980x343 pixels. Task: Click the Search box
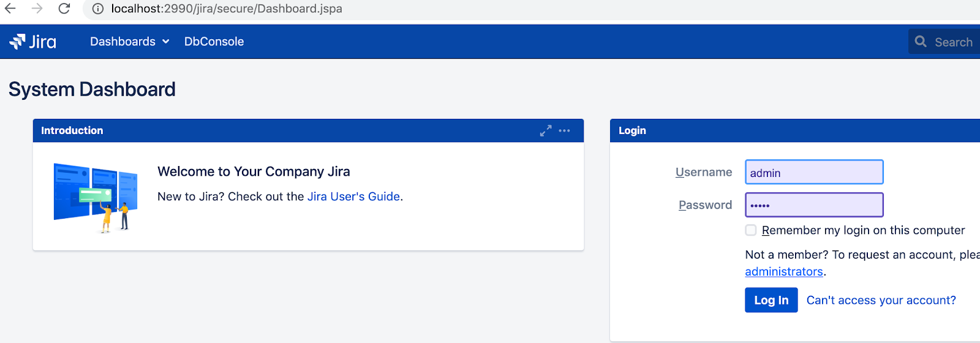(x=944, y=42)
